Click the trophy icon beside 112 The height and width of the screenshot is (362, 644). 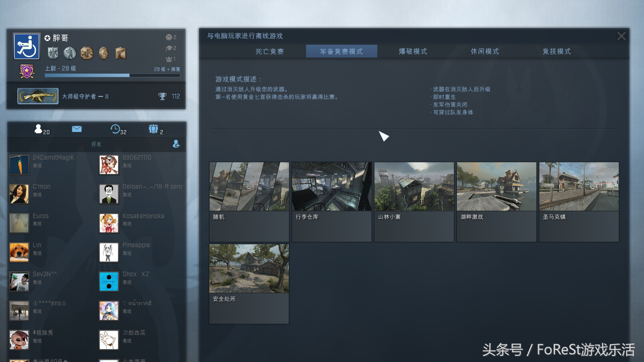(x=162, y=96)
